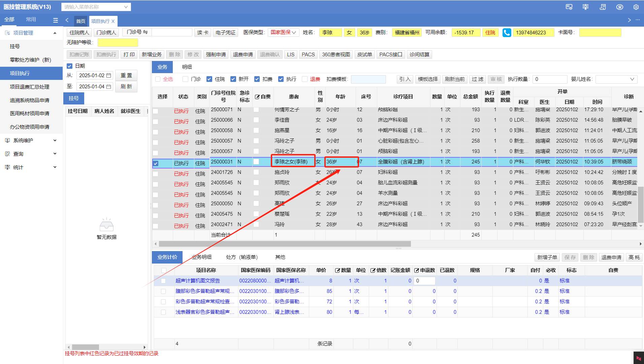Image resolution: width=644 pixels, height=364 pixels.
Task: Switch to the 明细 tab
Action: click(187, 67)
